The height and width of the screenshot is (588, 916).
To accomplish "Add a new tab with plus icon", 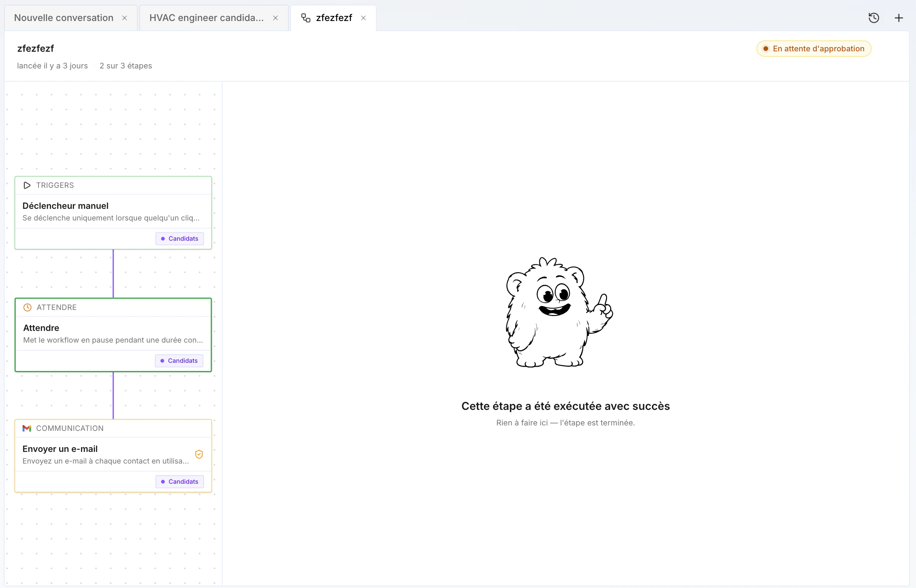I will click(898, 18).
